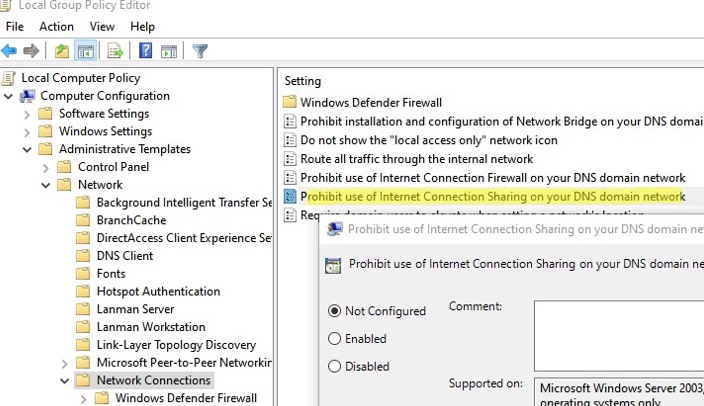Select the Not Configured radio button
Viewport: 704px width, 406px height.
(335, 311)
